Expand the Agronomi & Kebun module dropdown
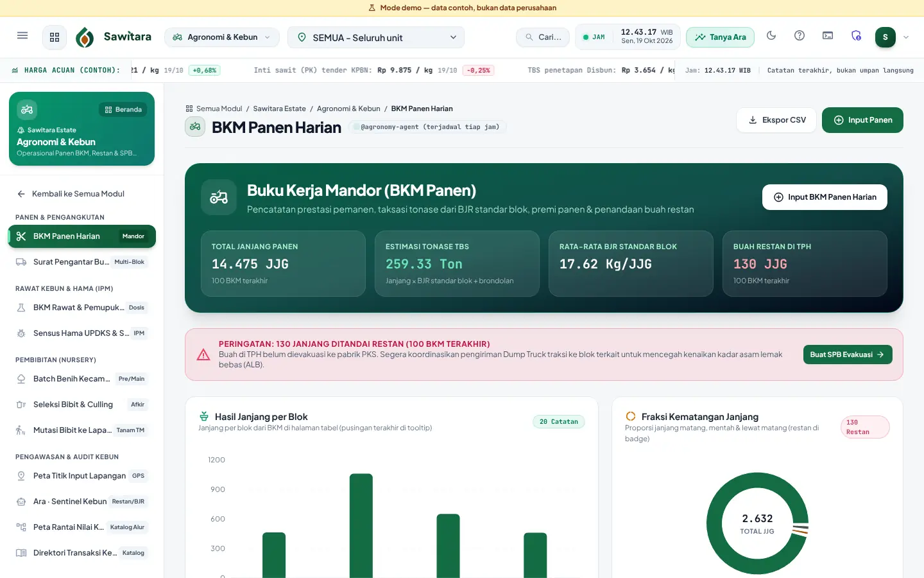 (x=222, y=37)
